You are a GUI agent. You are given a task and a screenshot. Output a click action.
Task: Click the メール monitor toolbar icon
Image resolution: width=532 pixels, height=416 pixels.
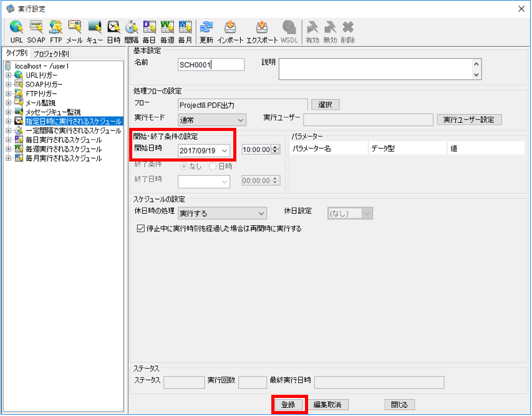click(74, 32)
